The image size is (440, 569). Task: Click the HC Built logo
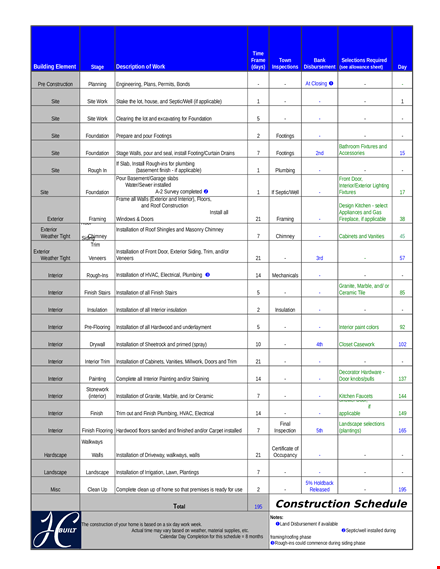pos(56,530)
